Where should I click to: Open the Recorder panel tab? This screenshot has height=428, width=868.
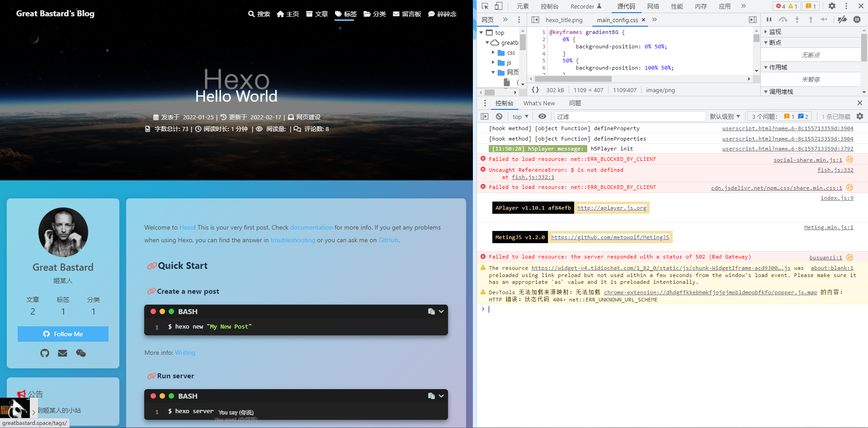586,6
